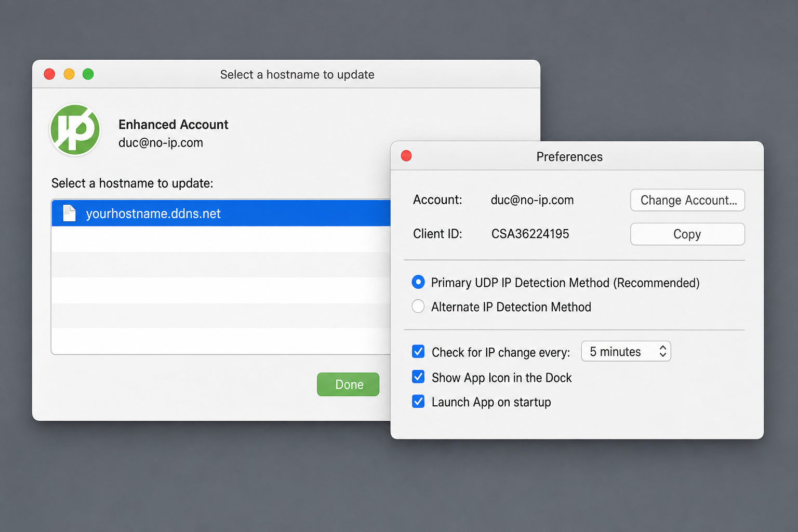Click duc@no-ip.com under Enhanced Account
798x532 pixels.
click(x=161, y=143)
